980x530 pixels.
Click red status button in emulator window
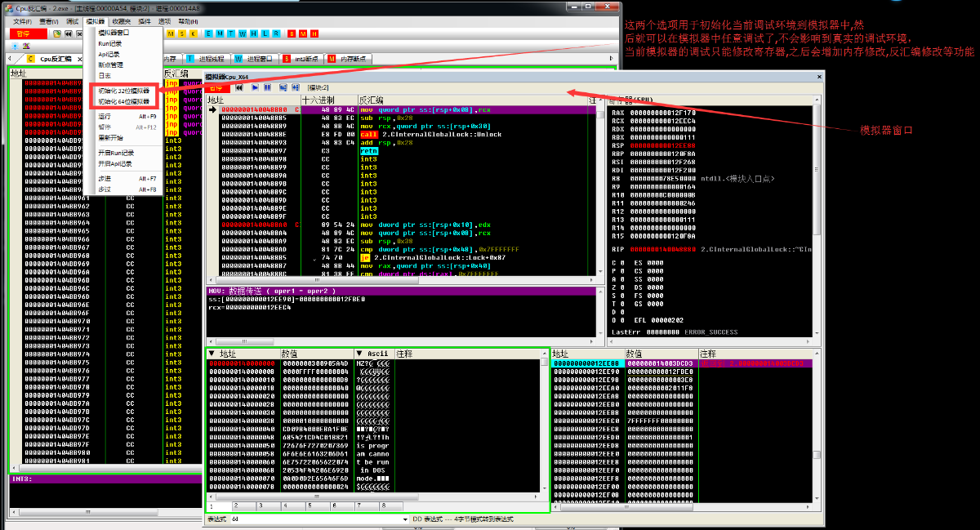click(x=216, y=87)
